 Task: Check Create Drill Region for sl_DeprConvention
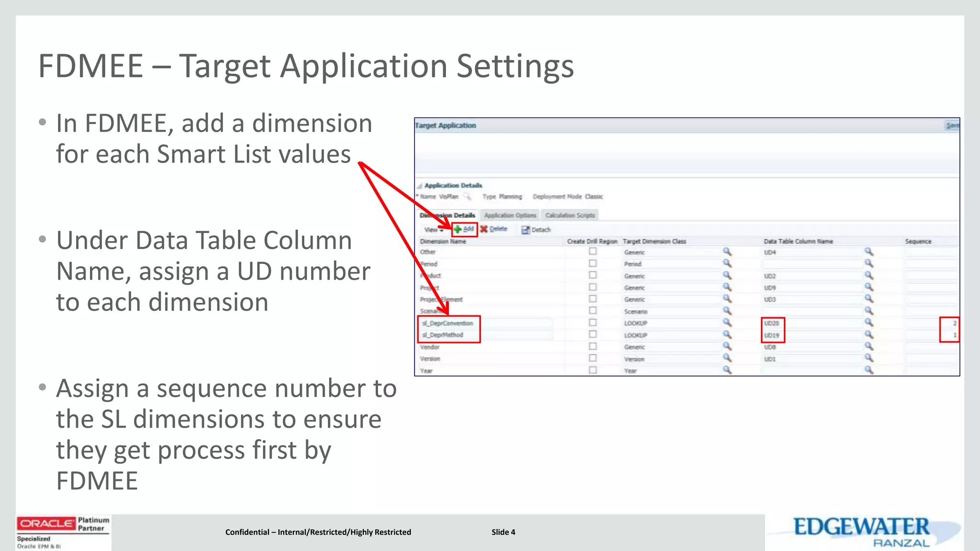(592, 323)
